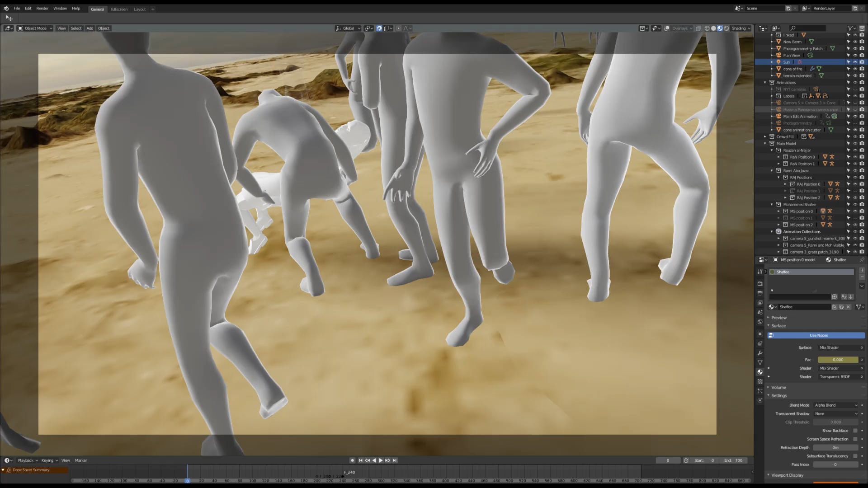Click the End frame field
868x488 pixels.
tap(733, 460)
